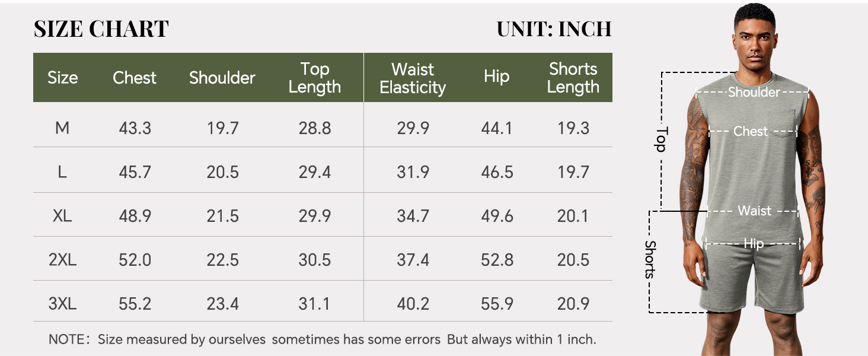Click the vertical Shorts measurement label
This screenshot has height=356, width=868.
click(650, 259)
